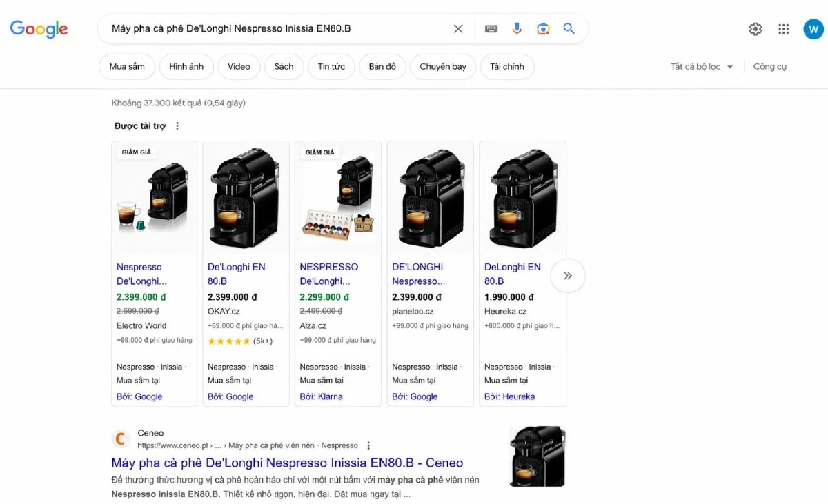The image size is (828, 504).
Task: Open the Google apps grid
Action: (x=784, y=29)
